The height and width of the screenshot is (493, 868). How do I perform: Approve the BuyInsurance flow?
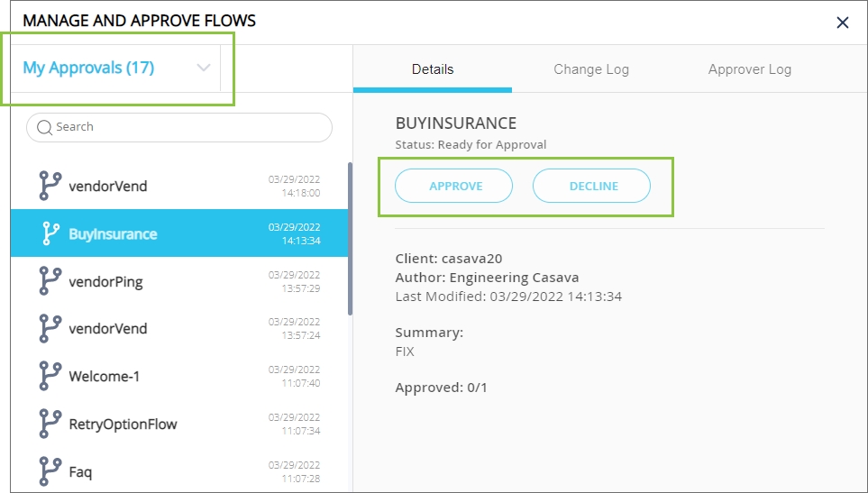coord(454,186)
